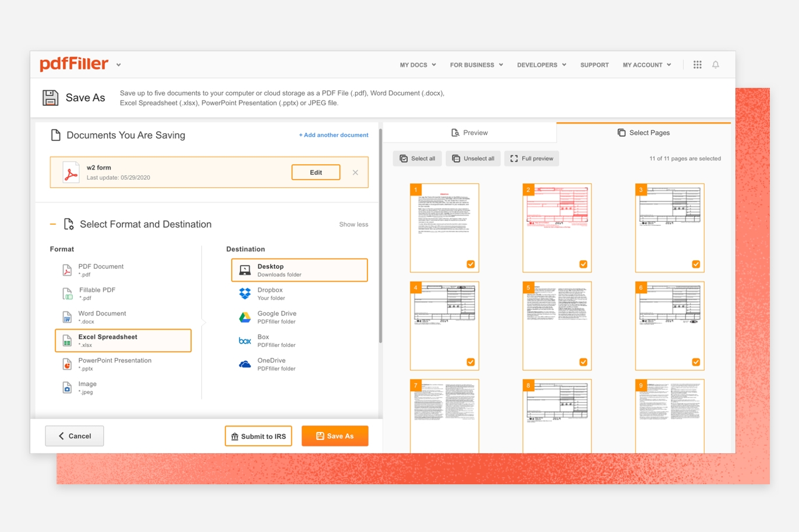Expand the dropdown arrow next to pdfFiller logo
The image size is (799, 532).
coord(119,65)
